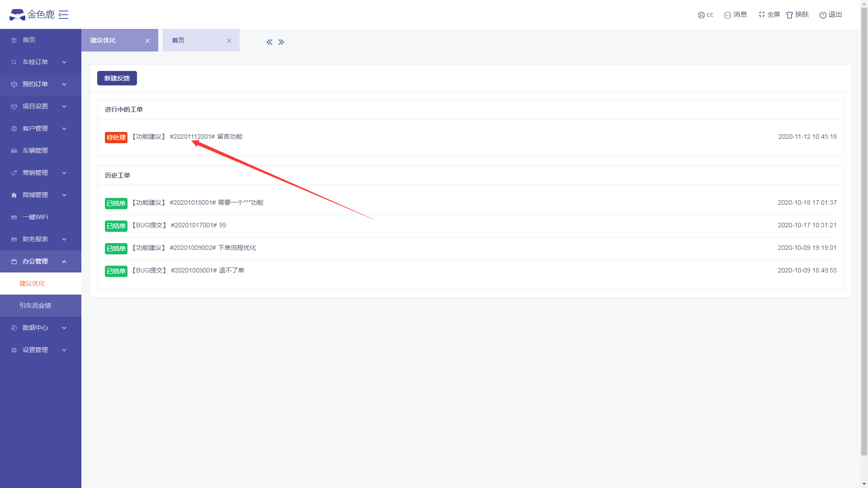This screenshot has height=488, width=868.
Task: Collapse the sidebar with the menu fold icon
Action: [x=64, y=14]
